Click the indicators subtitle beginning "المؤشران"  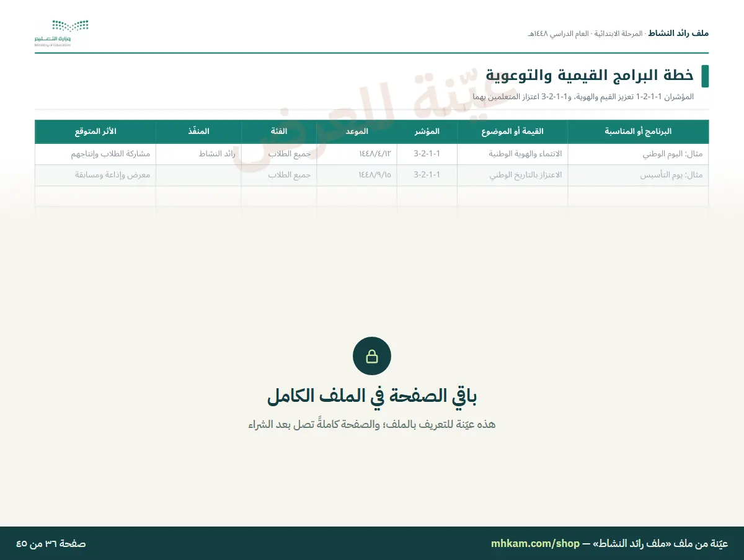pyautogui.click(x=583, y=97)
